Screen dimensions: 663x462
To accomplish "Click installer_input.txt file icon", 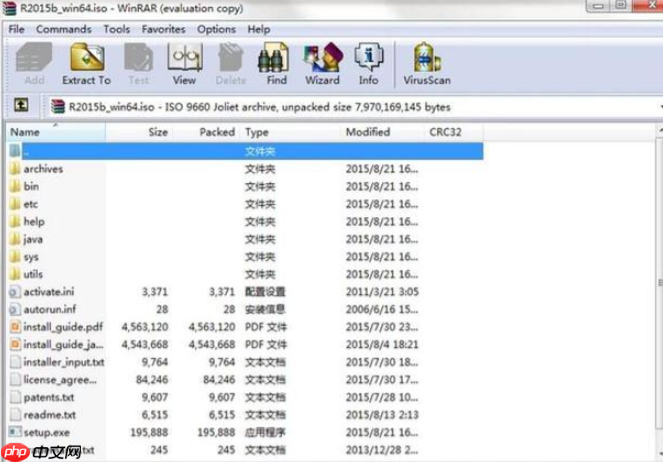I will click(x=15, y=362).
